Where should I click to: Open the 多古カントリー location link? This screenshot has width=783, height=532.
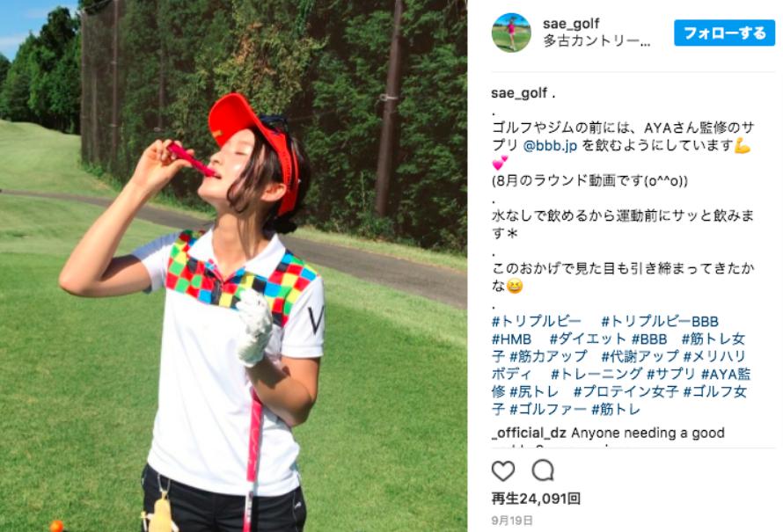[596, 41]
